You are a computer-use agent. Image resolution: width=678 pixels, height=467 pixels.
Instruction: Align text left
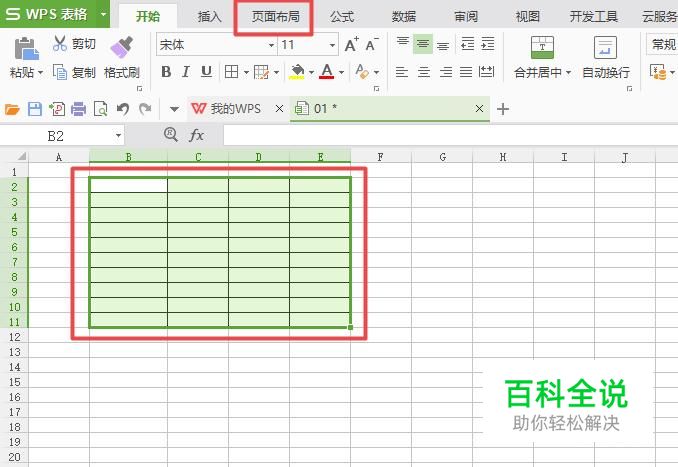click(x=402, y=72)
